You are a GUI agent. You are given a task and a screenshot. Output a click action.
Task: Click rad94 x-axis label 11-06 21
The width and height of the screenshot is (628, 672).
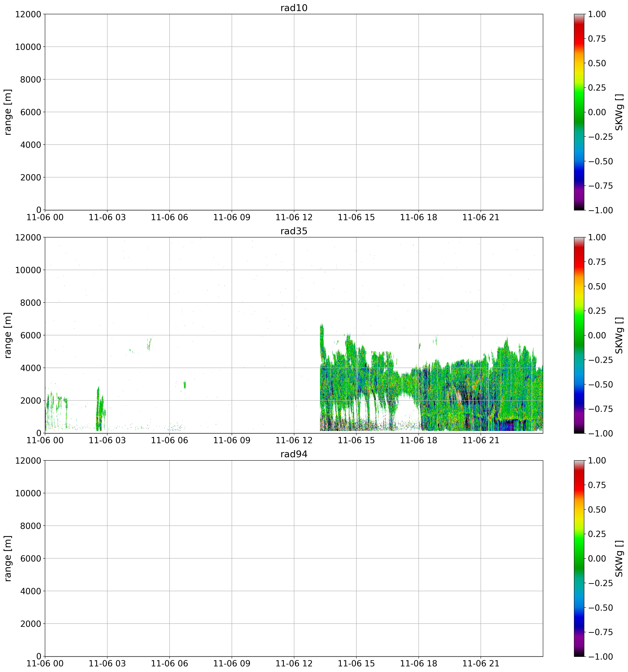click(x=481, y=664)
